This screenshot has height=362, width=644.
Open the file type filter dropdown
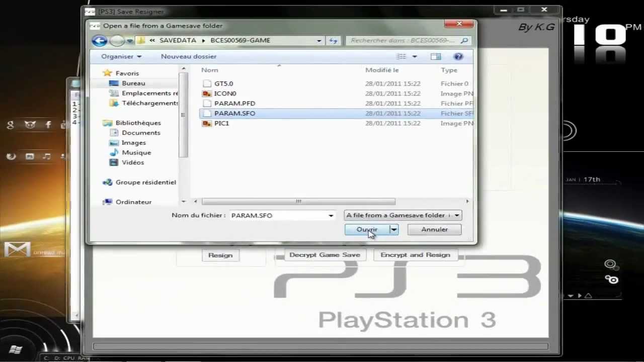[403, 215]
